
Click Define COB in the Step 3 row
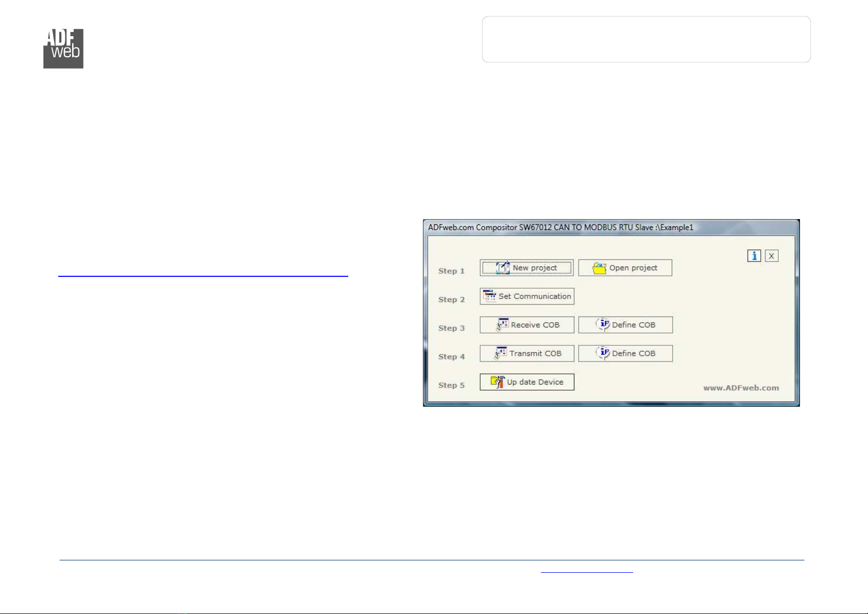625,325
